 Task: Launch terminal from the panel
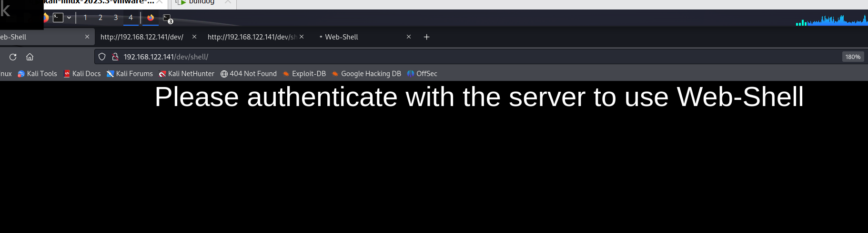tap(58, 18)
